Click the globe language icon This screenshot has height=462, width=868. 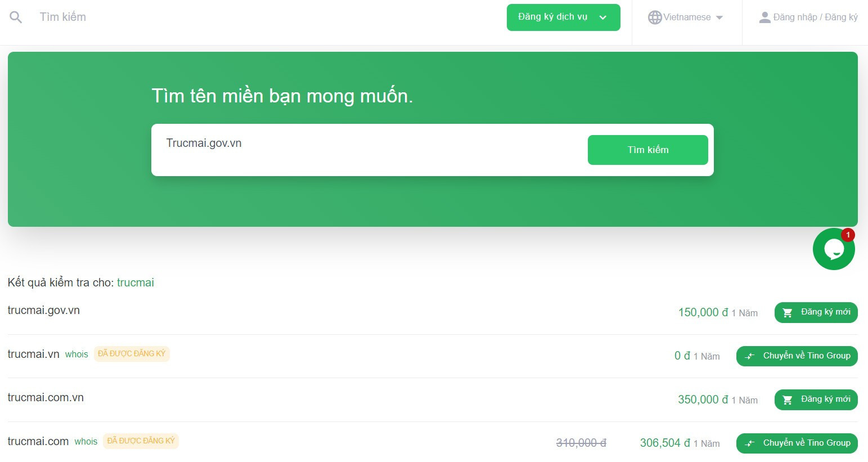[x=655, y=17]
